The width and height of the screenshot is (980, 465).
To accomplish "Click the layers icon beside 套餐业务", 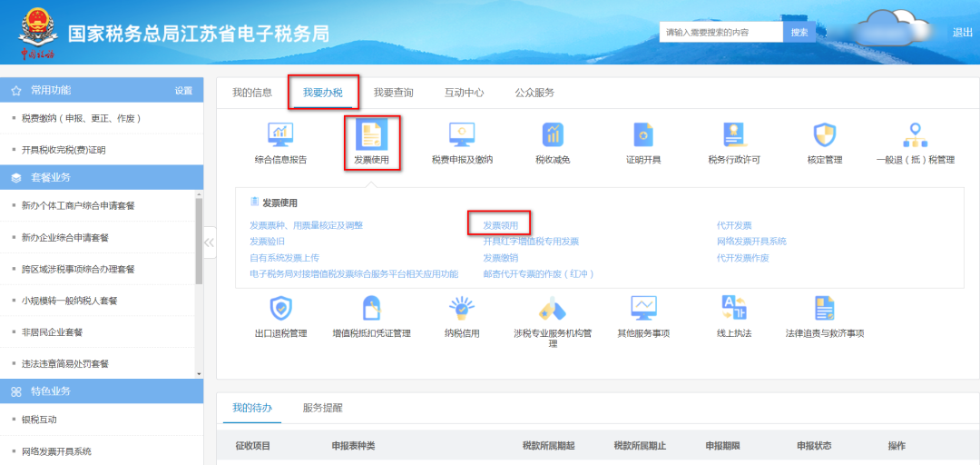I will point(16,178).
